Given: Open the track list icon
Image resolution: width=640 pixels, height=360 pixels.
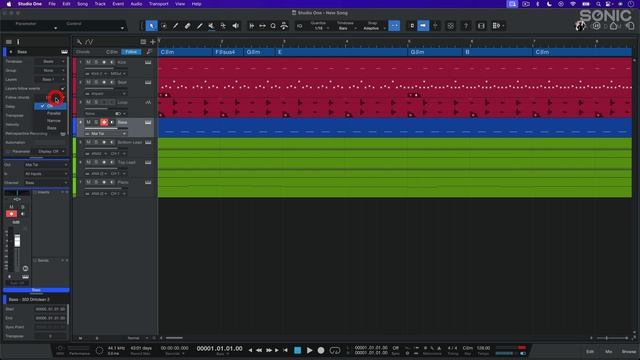Looking at the screenshot, I should click(143, 42).
